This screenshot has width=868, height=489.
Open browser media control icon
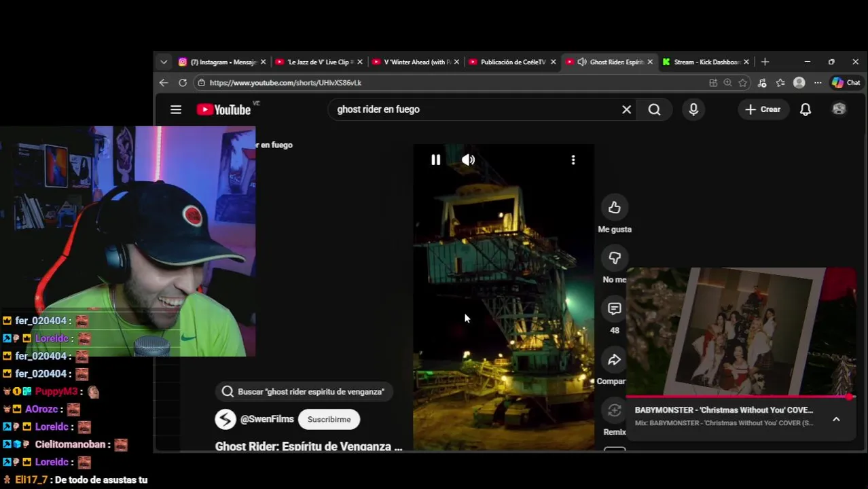point(762,82)
